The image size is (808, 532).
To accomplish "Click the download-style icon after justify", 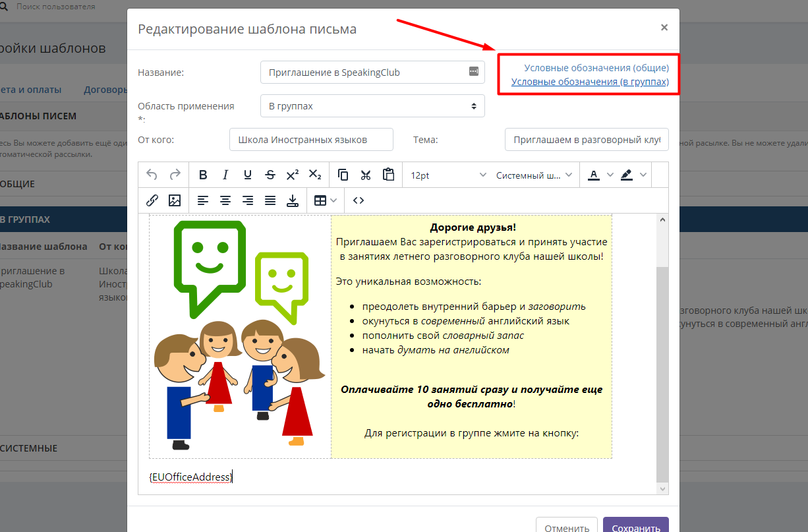I will pyautogui.click(x=293, y=200).
